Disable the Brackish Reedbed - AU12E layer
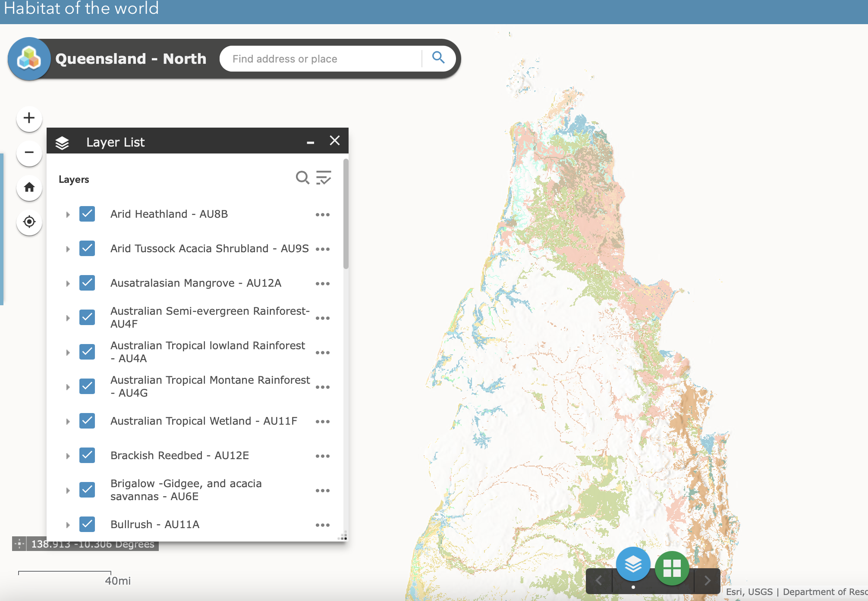The height and width of the screenshot is (601, 868). (87, 455)
